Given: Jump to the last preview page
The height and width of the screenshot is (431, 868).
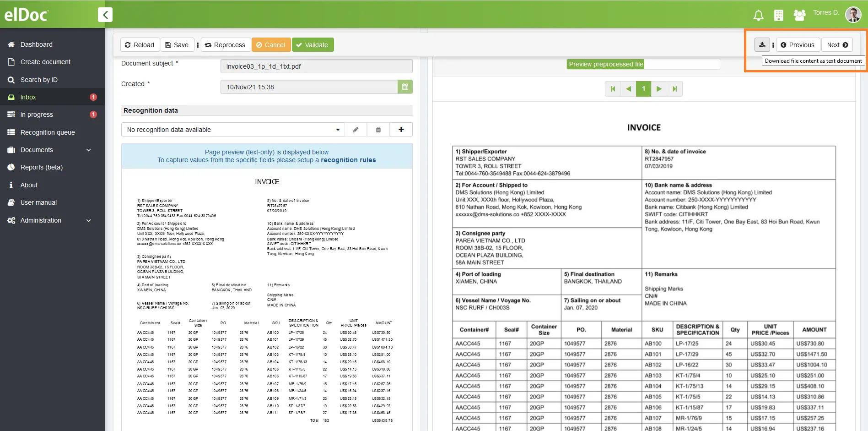Looking at the screenshot, I should click(x=674, y=89).
